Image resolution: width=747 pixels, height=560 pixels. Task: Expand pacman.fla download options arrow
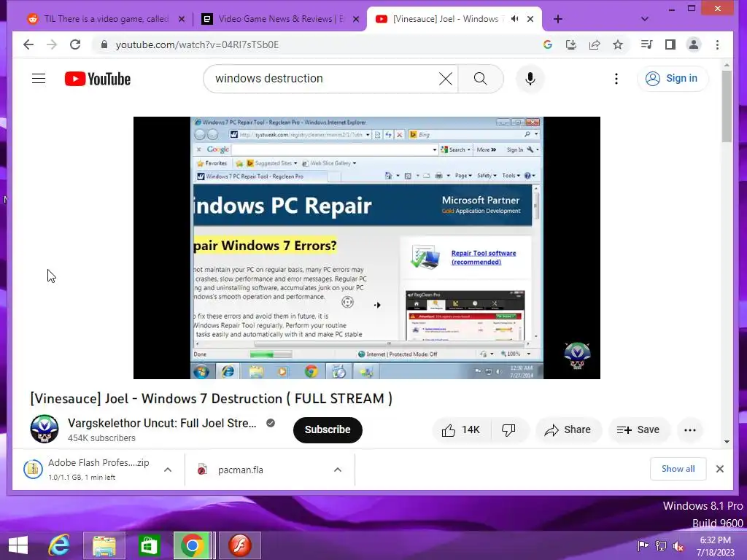[338, 470]
